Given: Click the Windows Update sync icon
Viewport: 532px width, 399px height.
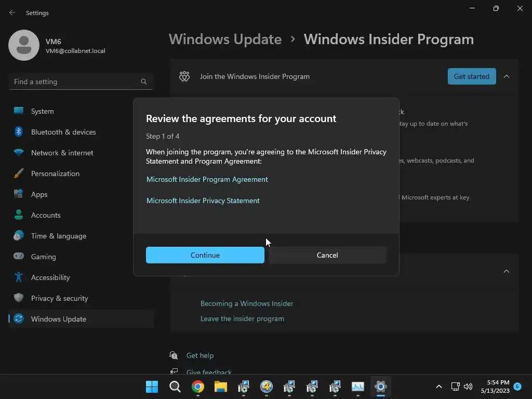Looking at the screenshot, I should 19,318.
